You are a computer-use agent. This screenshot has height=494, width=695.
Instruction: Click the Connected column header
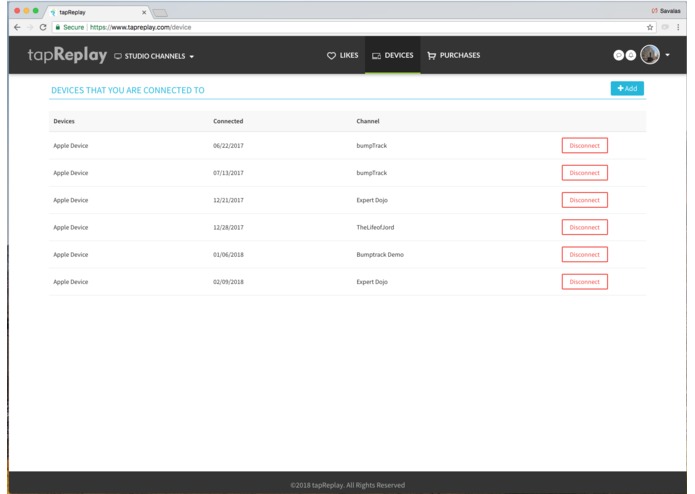pos(228,121)
